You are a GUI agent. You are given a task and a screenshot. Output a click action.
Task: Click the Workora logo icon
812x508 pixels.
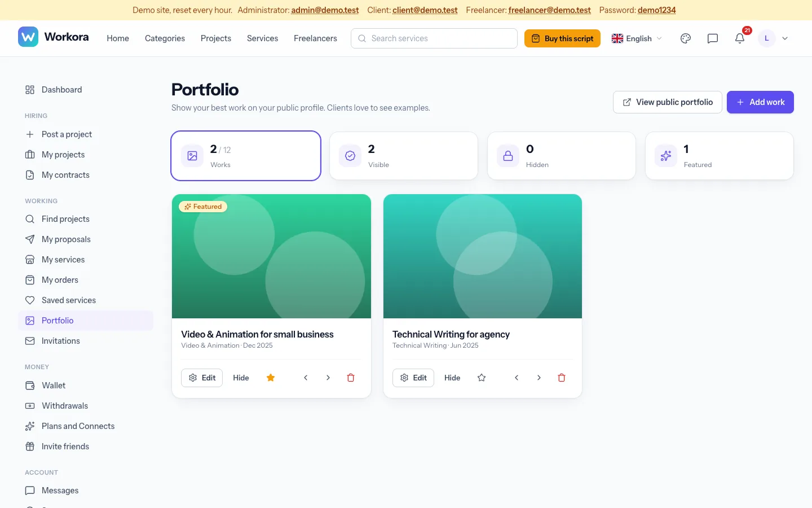[x=28, y=37]
